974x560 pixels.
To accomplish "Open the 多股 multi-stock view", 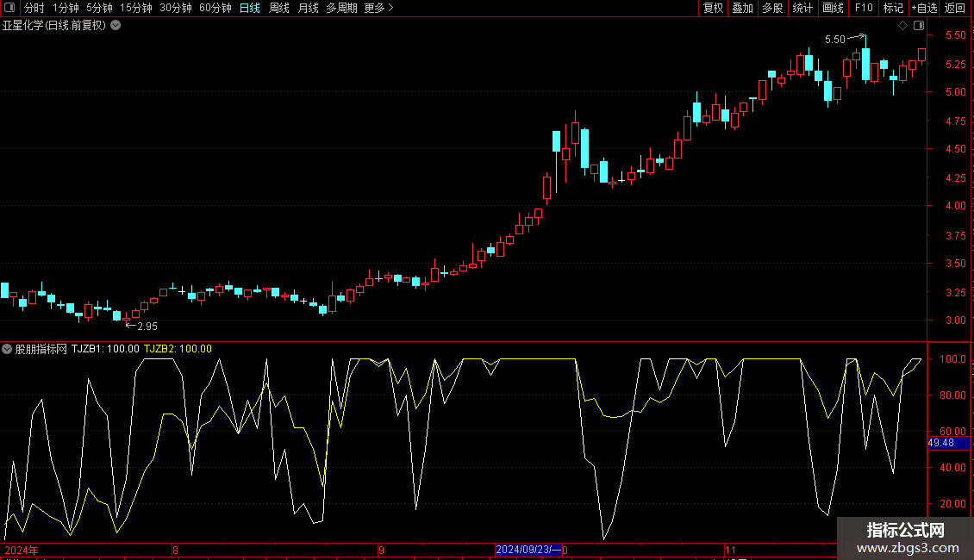I will 772,8.
